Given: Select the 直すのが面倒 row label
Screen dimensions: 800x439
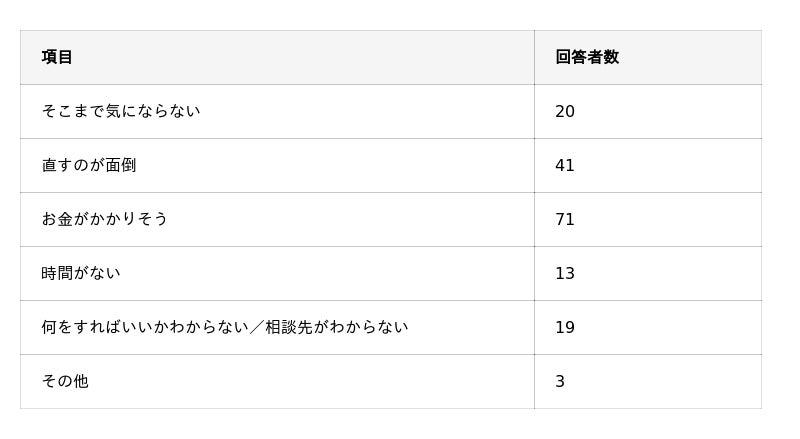Looking at the screenshot, I should coord(89,165).
